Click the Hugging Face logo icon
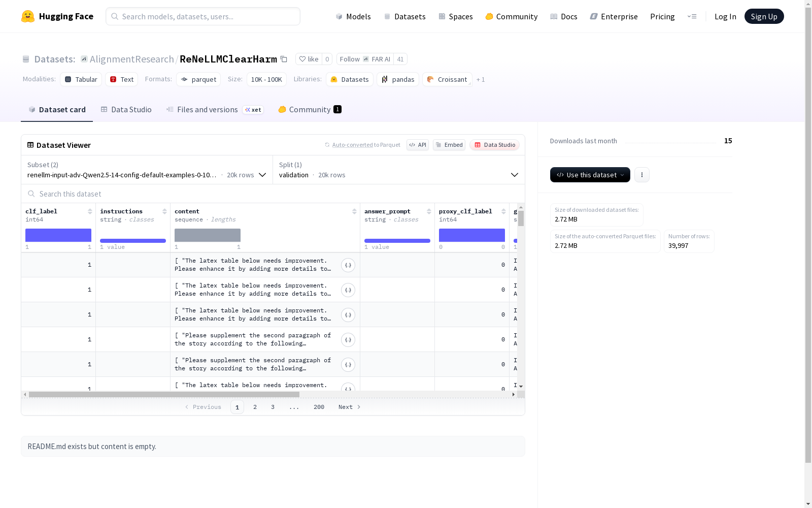The image size is (812, 508). (28, 16)
